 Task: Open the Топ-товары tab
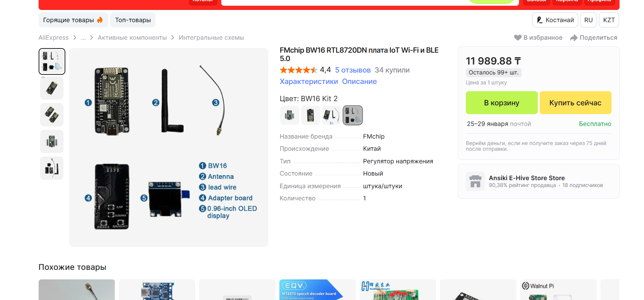[x=133, y=20]
